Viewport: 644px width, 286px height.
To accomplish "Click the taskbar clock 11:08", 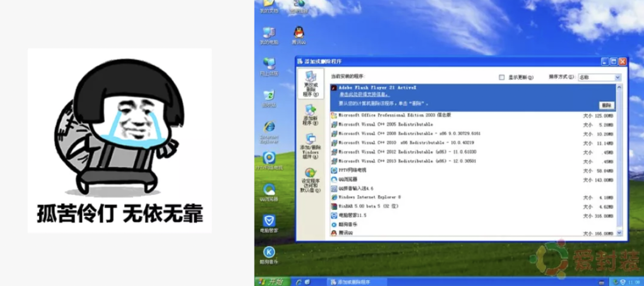I will tap(634, 282).
